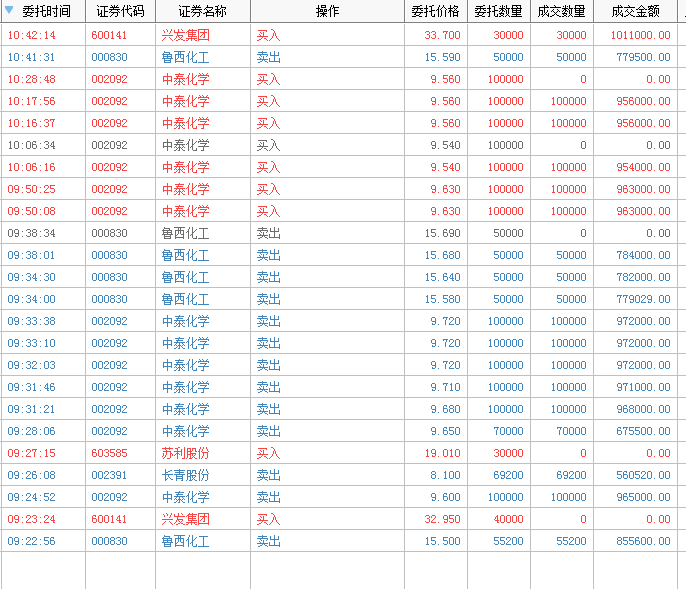
Task: Click the order time 10:41:31
Action: click(32, 57)
